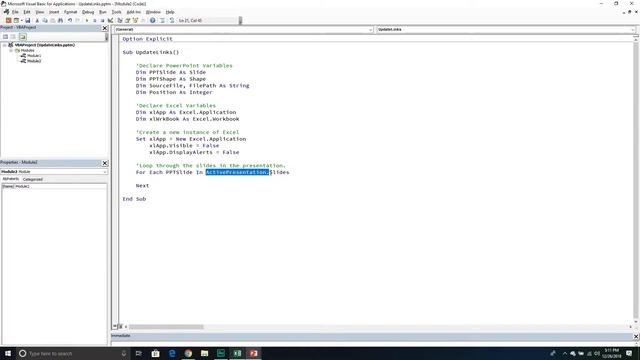Select Module1 in project tree
640x360 pixels.
click(x=34, y=56)
